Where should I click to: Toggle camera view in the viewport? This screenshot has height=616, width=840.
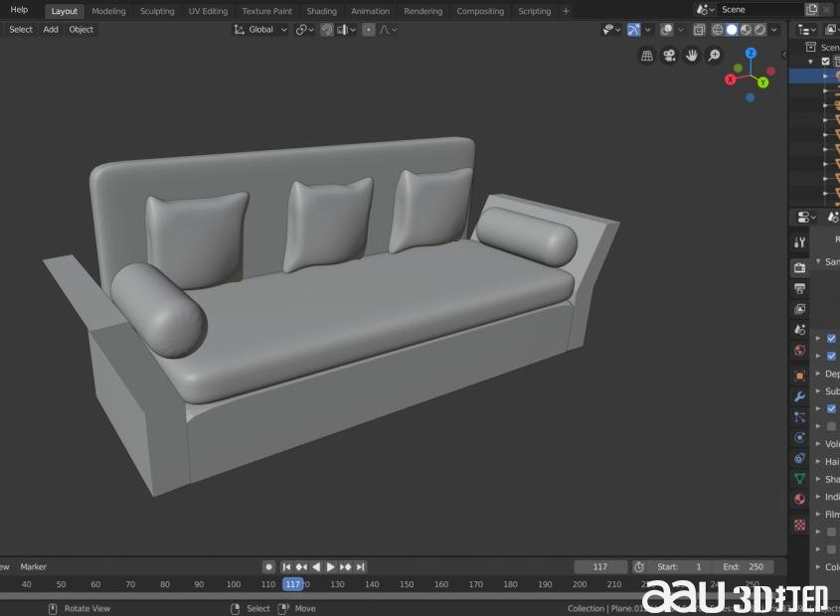click(x=669, y=56)
